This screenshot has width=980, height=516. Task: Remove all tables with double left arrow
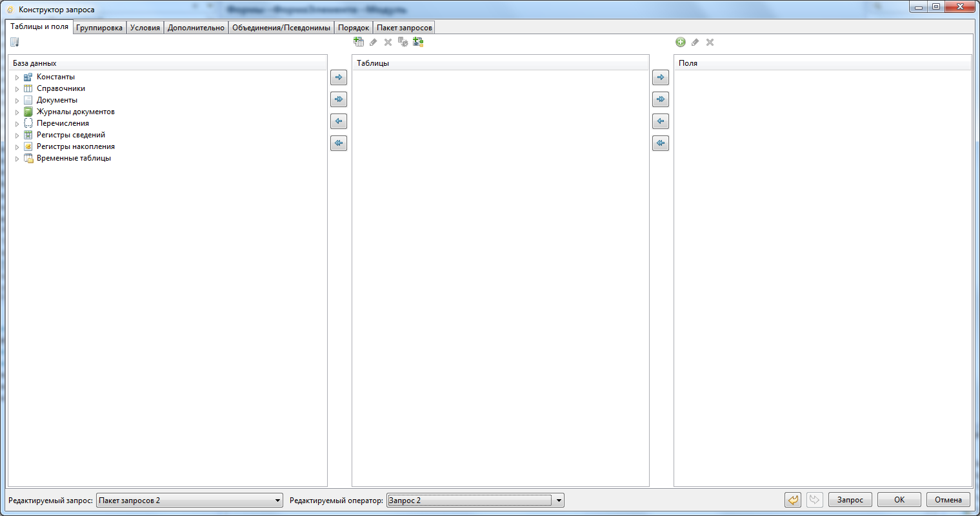tap(339, 143)
